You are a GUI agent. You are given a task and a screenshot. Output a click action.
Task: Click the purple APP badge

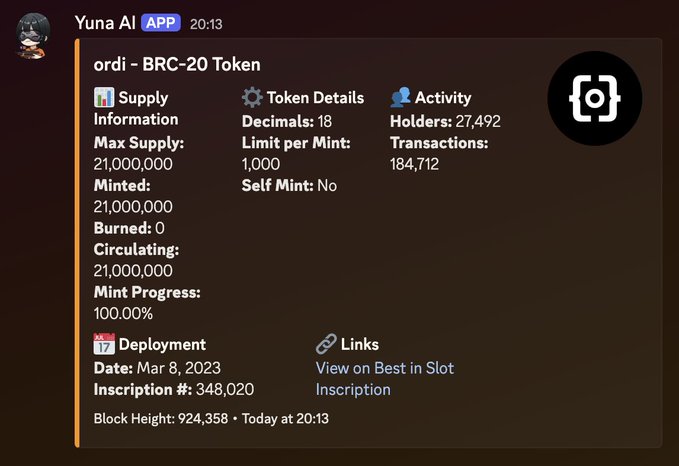161,21
